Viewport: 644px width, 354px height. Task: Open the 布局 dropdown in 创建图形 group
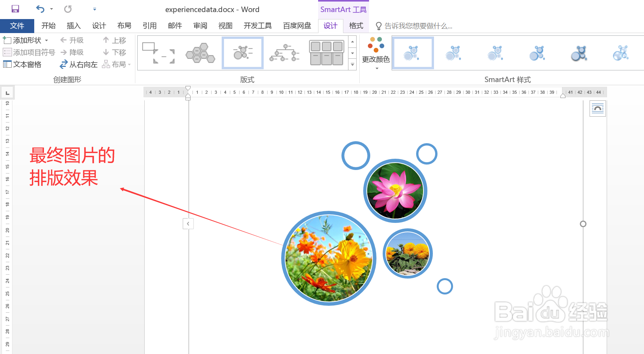(116, 64)
